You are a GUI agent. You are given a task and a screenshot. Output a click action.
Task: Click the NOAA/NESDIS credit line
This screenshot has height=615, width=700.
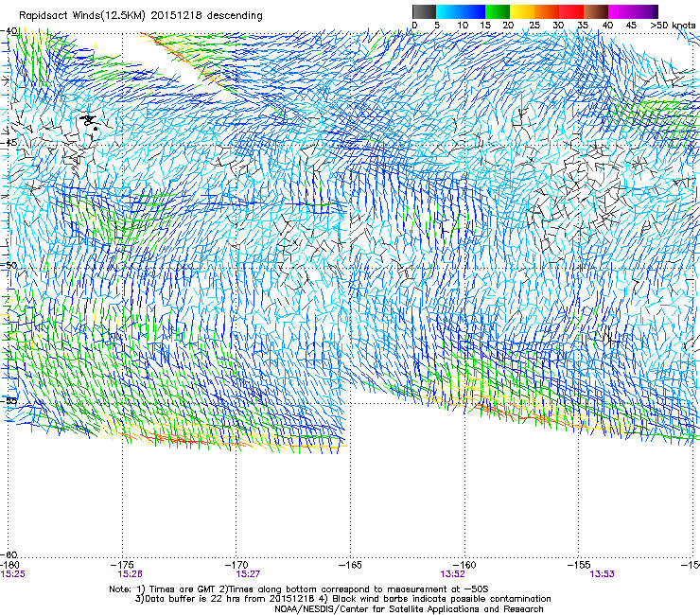(x=409, y=609)
